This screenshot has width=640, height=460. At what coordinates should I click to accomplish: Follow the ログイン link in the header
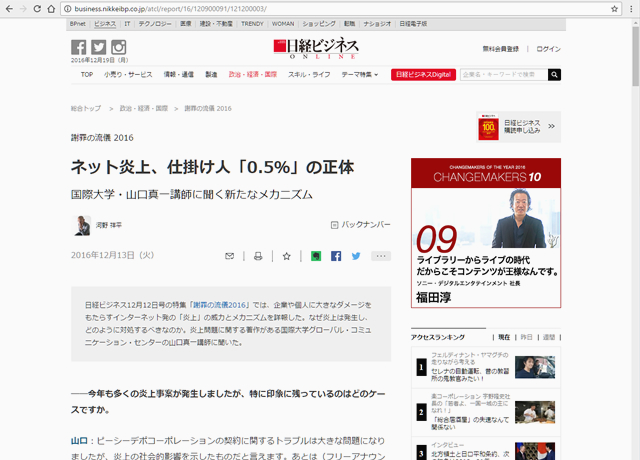tap(548, 48)
